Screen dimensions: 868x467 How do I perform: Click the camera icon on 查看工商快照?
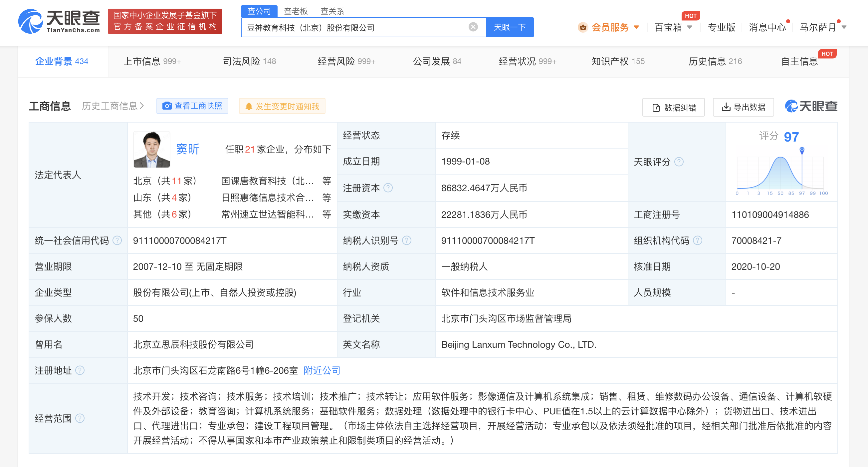[167, 106]
